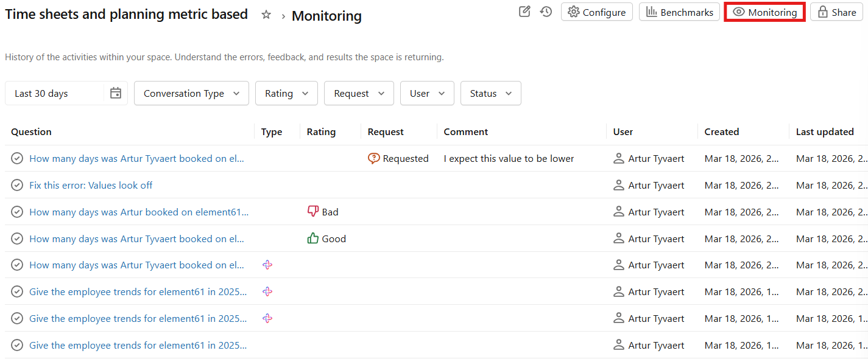Viewport: 868px width, 359px height.
Task: Switch to the Benchmarks view
Action: point(679,12)
